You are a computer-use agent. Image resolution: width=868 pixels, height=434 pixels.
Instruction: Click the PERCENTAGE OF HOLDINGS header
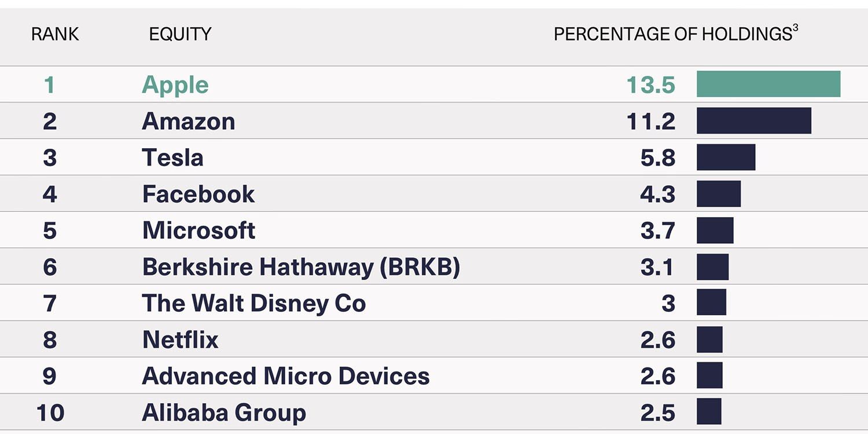tap(672, 35)
